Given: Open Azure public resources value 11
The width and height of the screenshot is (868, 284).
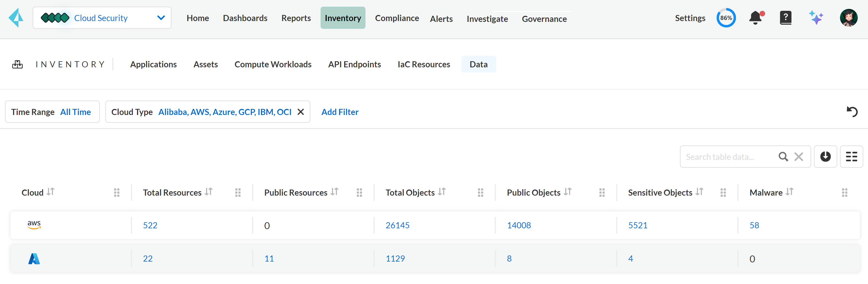Looking at the screenshot, I should [269, 259].
